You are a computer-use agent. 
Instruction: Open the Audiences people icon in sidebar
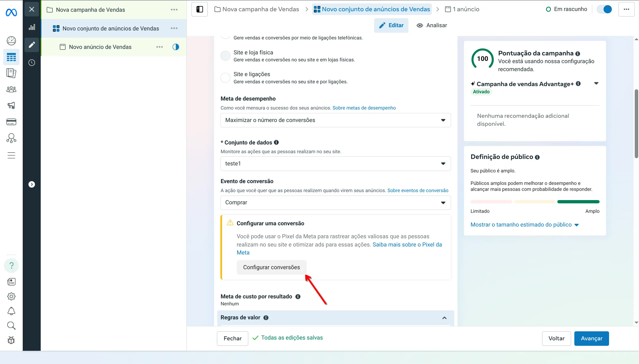pos(11,89)
